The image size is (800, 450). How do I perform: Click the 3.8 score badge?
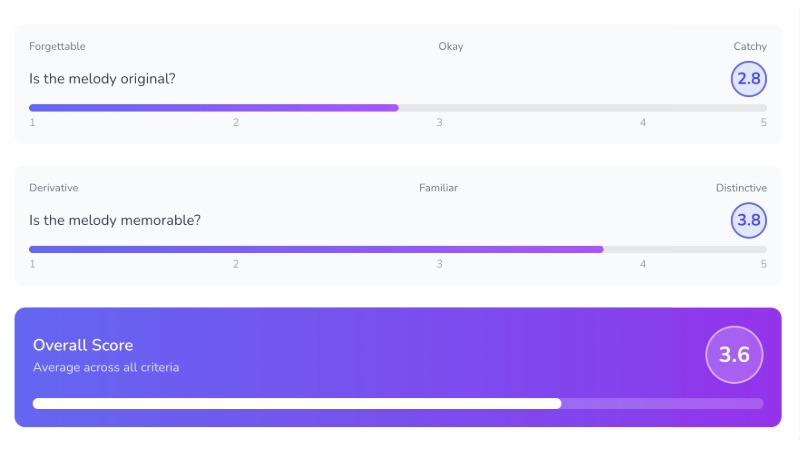point(748,220)
